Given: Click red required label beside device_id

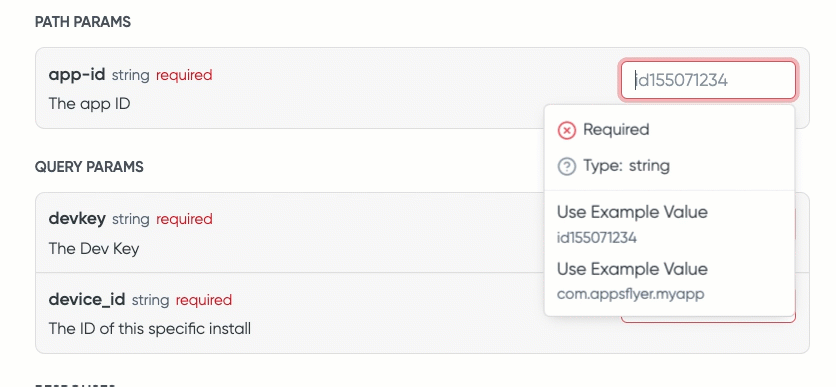Looking at the screenshot, I should pos(204,300).
